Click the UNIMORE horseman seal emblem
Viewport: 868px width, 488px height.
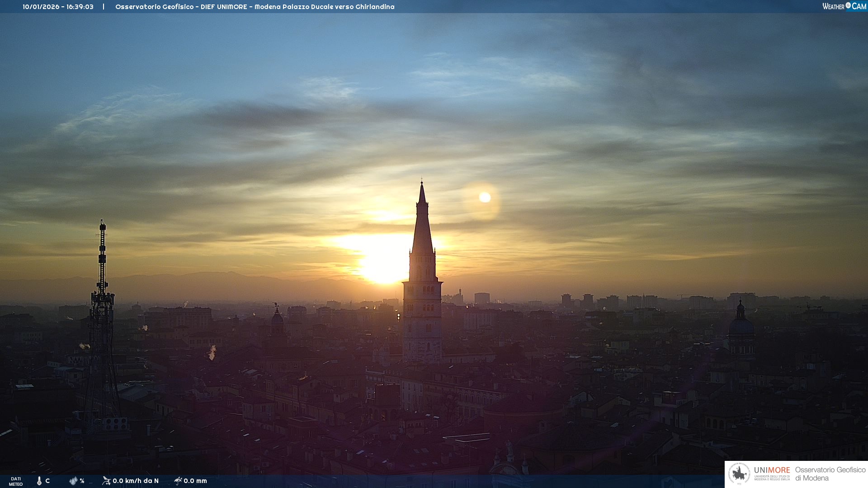pyautogui.click(x=739, y=474)
